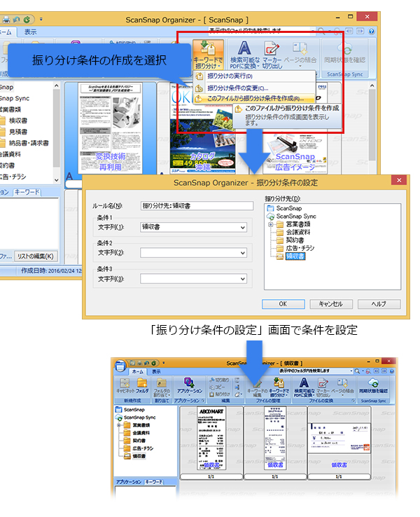Switch to ホーム tab in 領収書 window
The width and height of the screenshot is (420, 517).
(138, 371)
